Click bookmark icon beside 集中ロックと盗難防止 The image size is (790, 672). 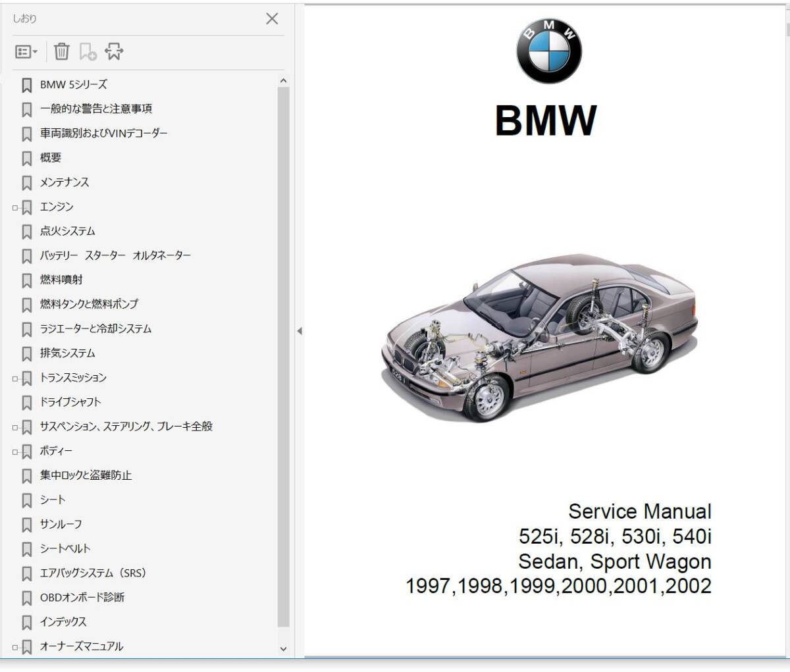coord(26,476)
